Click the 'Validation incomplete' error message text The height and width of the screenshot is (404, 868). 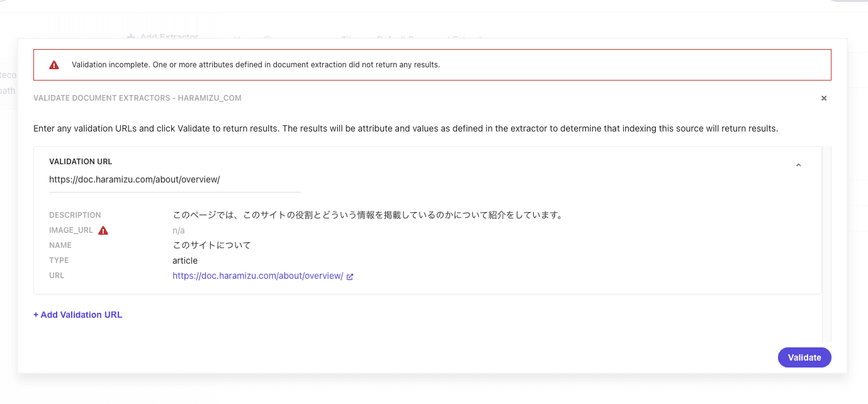point(256,65)
